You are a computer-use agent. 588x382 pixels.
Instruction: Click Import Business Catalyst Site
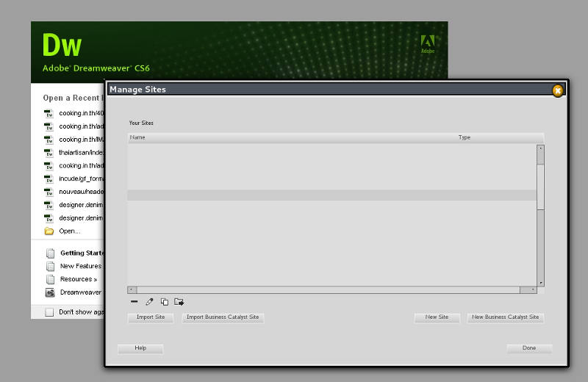[x=223, y=317]
